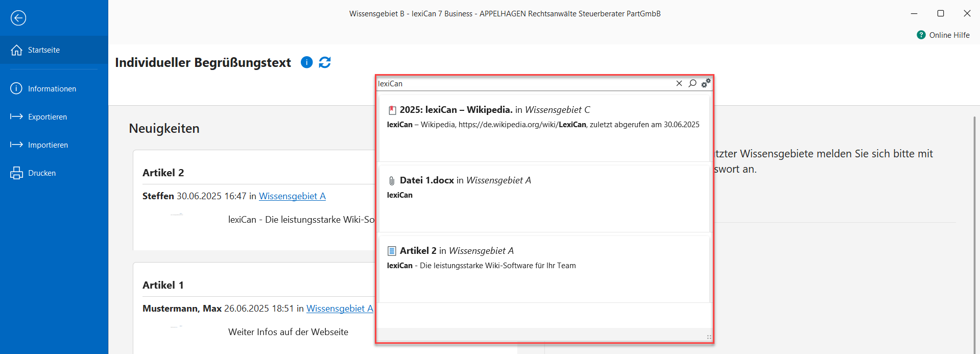Click the paperclip icon of Datei 1.docx
The image size is (980, 354).
392,180
